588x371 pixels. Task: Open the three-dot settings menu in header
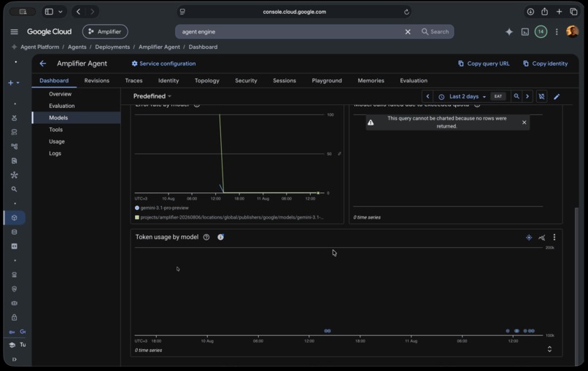557,32
